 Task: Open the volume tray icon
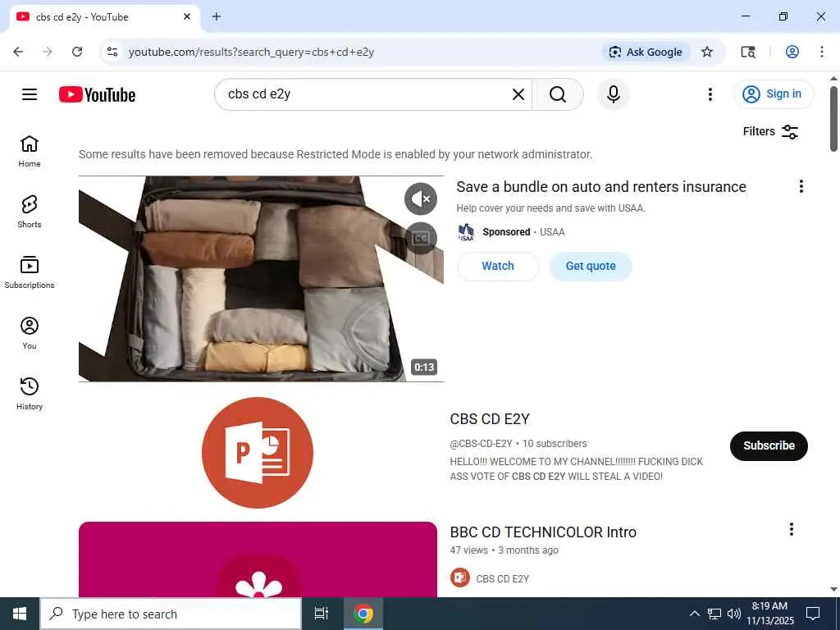[734, 614]
